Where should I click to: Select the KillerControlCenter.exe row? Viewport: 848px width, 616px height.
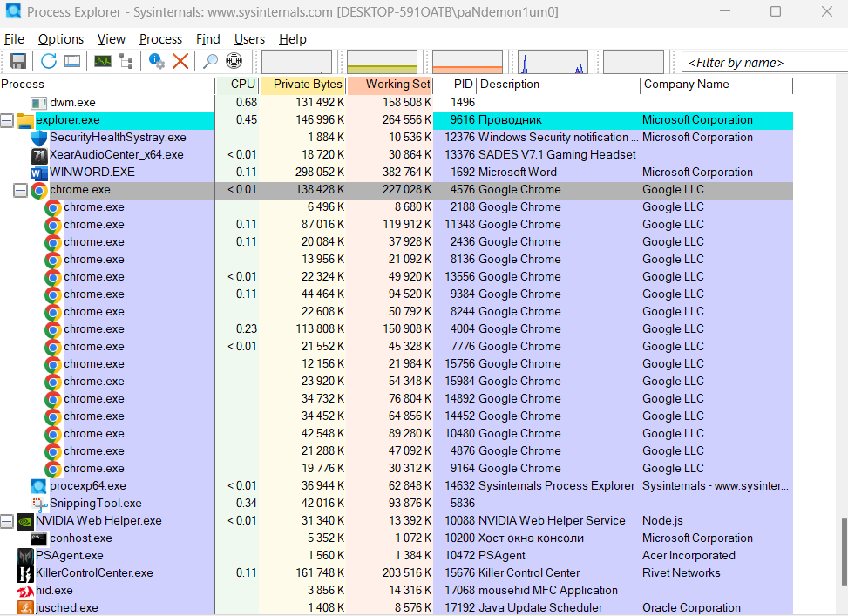(397, 573)
